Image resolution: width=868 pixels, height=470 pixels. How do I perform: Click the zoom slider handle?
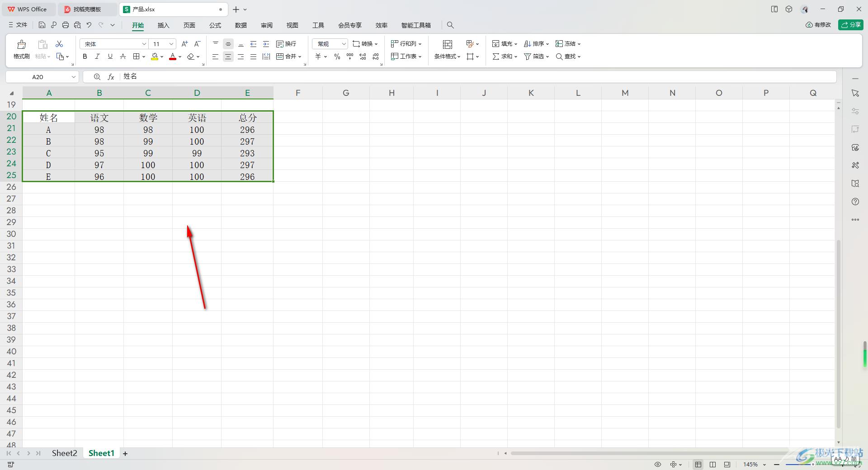[812, 465]
